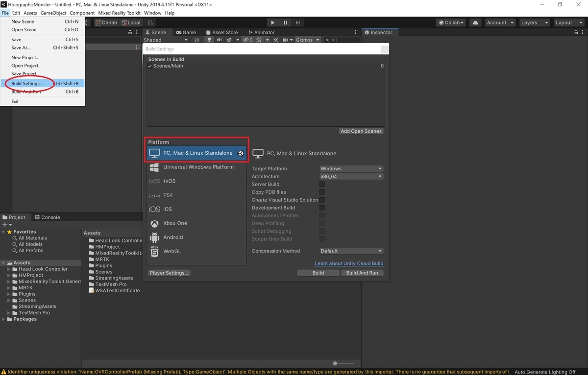
Task: Select Exit in the File menu
Action: tap(43, 102)
